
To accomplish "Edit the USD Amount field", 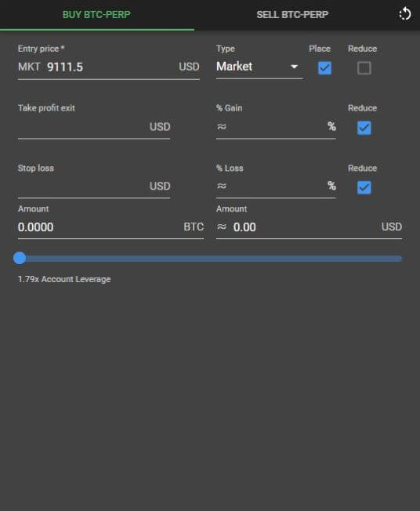I will click(309, 227).
